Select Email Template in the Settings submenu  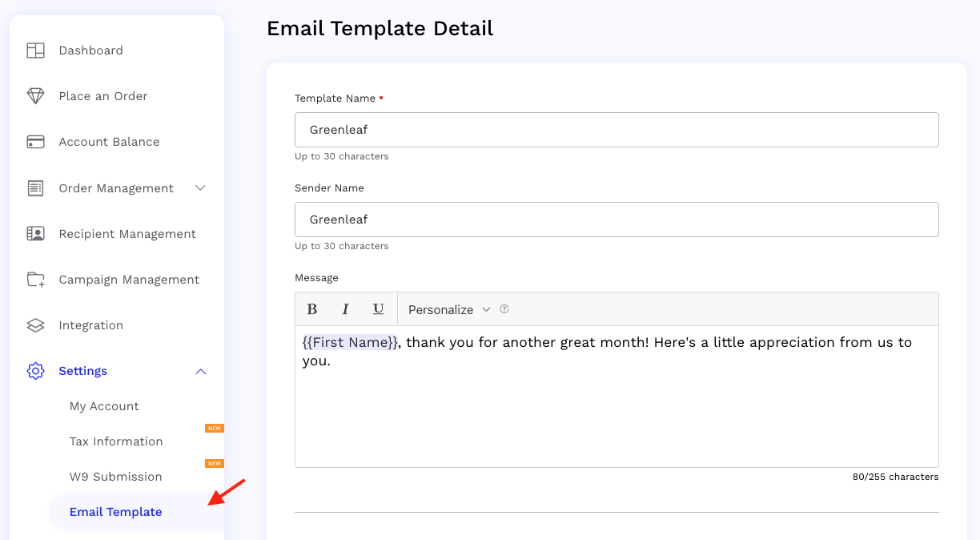coord(114,511)
